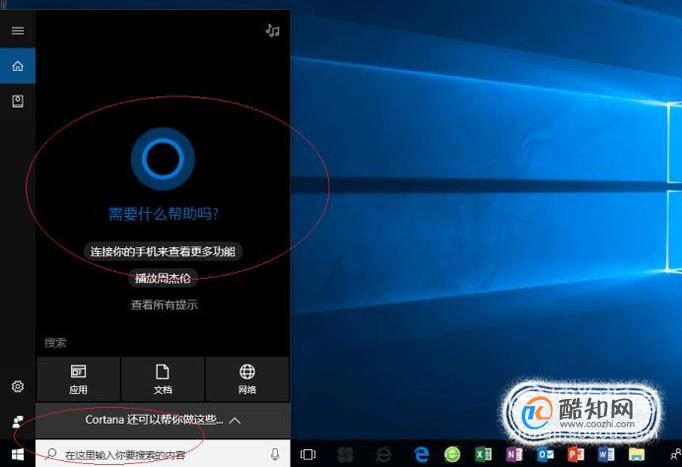This screenshot has height=467, width=682.
Task: Open the Cortana feedback icon
Action: pyautogui.click(x=17, y=421)
